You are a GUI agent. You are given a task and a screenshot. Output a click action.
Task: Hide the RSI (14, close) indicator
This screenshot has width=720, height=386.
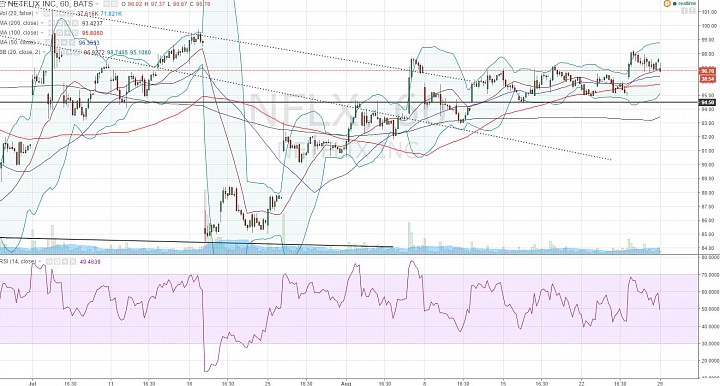[49, 262]
